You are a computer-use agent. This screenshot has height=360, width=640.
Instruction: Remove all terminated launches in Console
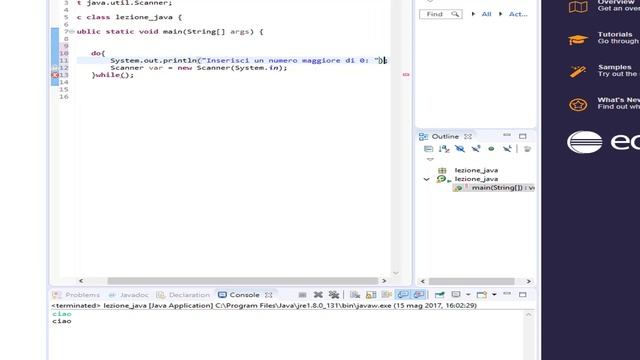(x=334, y=295)
